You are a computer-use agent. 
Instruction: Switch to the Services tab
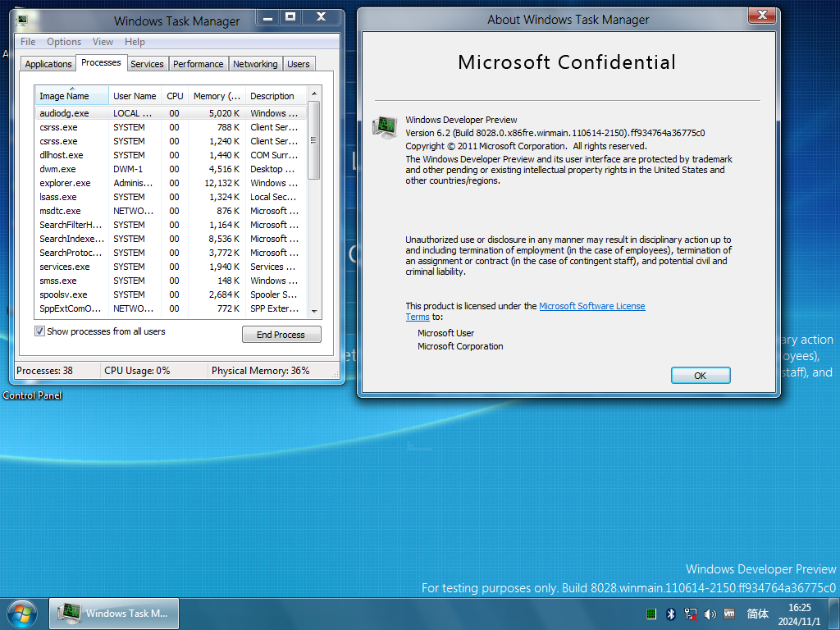(x=147, y=64)
